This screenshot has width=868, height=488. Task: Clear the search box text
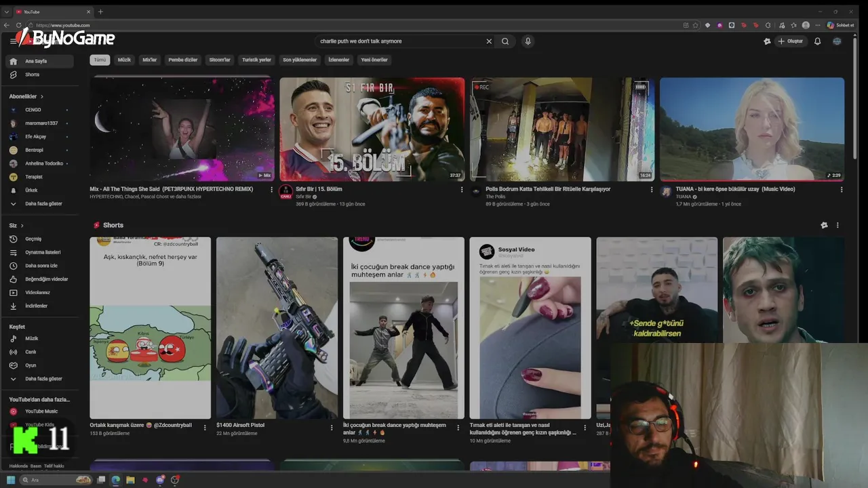[489, 41]
